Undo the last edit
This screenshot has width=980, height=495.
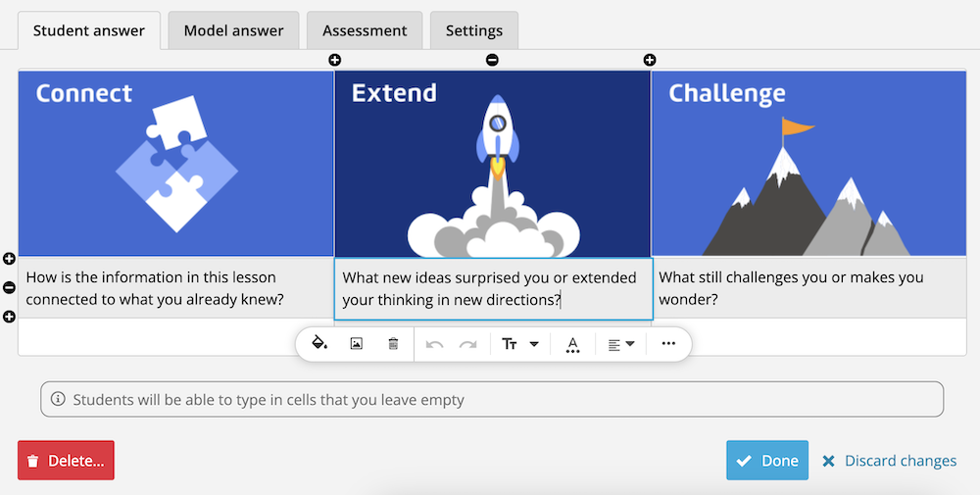point(434,344)
